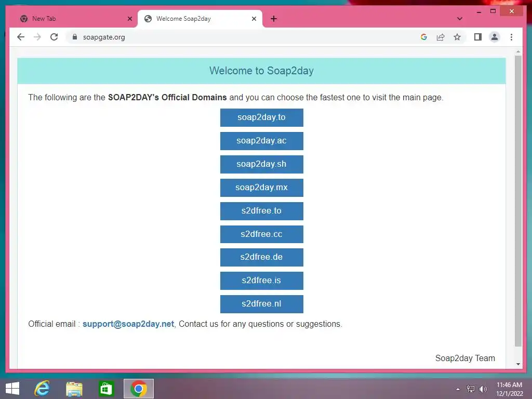Screen dimensions: 532x399
Task: Minimize the Chrome window
Action: click(x=478, y=11)
